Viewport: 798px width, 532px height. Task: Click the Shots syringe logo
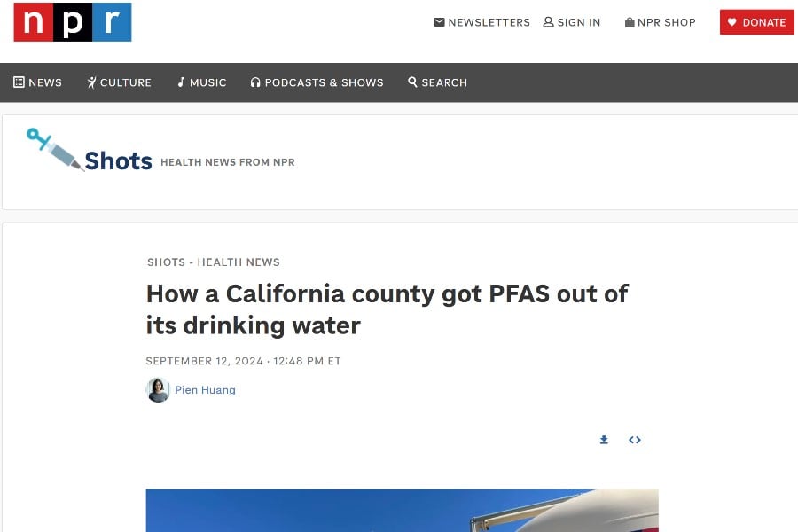click(54, 149)
